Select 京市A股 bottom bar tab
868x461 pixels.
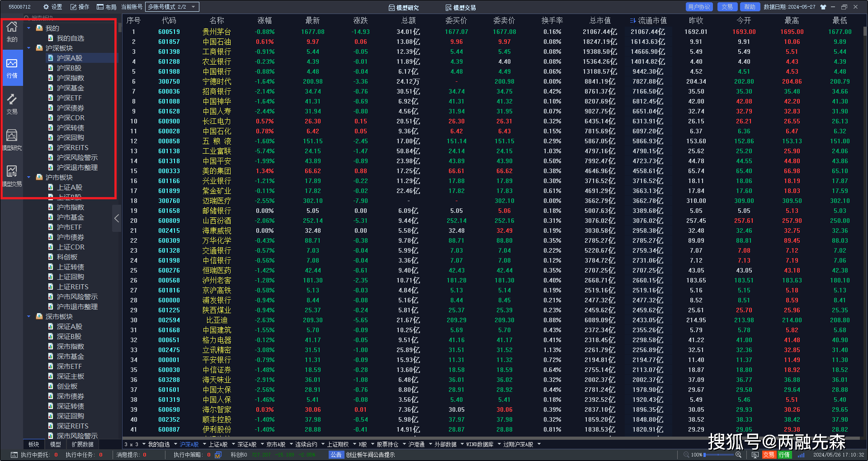[276, 444]
